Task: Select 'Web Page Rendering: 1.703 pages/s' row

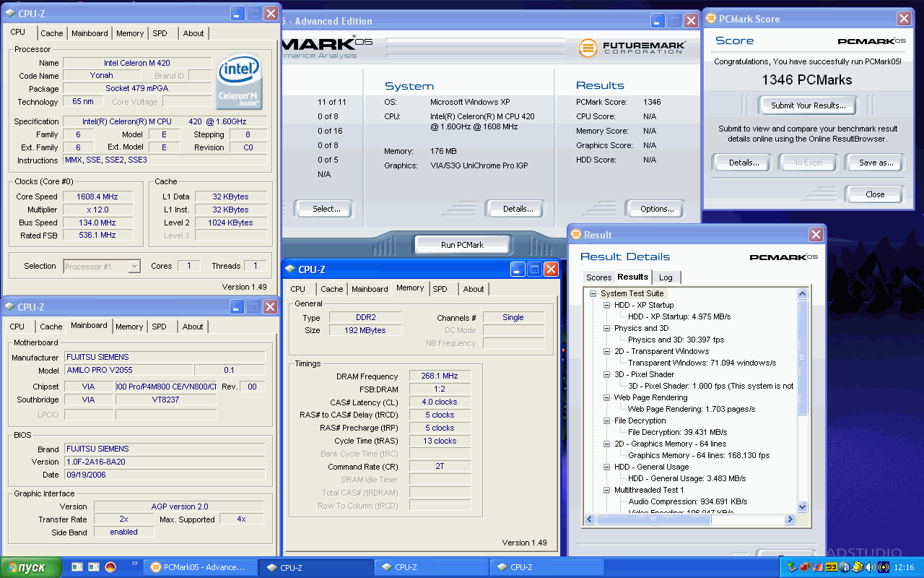Action: 692,409
